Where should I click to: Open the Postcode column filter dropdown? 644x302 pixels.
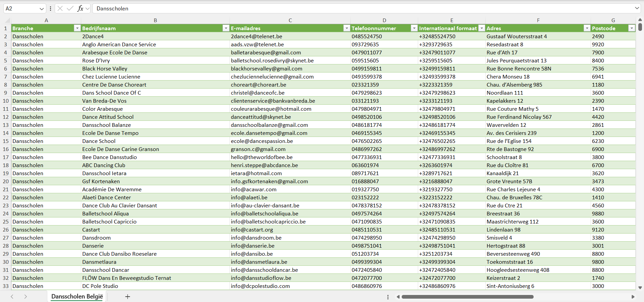[632, 29]
